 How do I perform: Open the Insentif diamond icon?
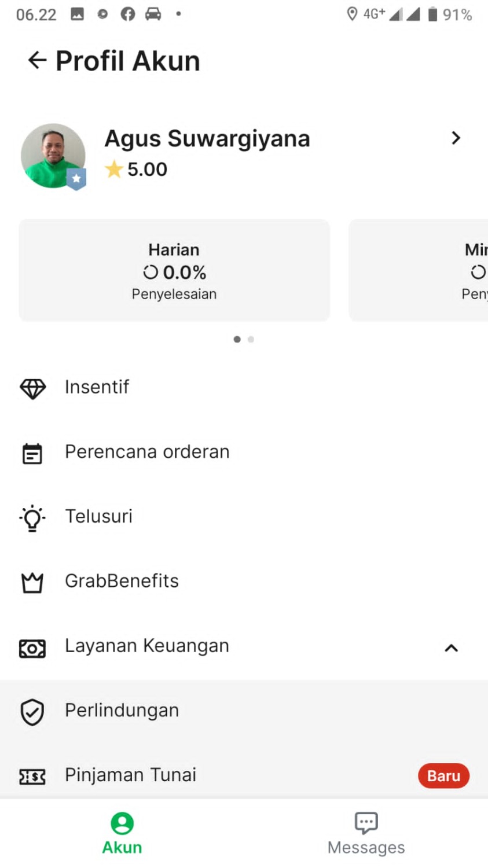click(x=32, y=388)
